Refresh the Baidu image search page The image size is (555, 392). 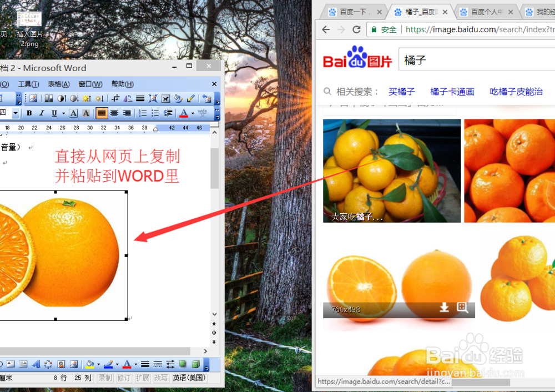click(x=356, y=30)
